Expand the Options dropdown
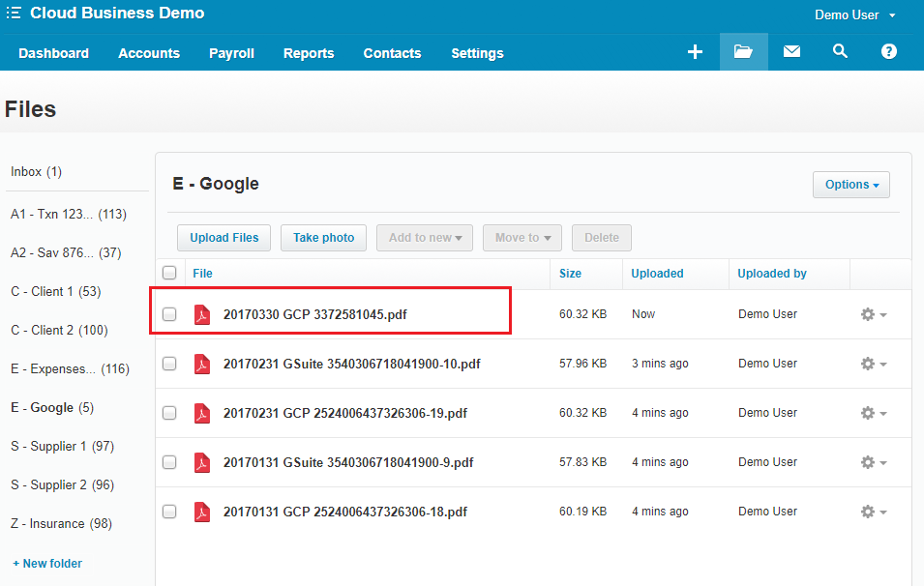This screenshot has width=924, height=586. [850, 185]
